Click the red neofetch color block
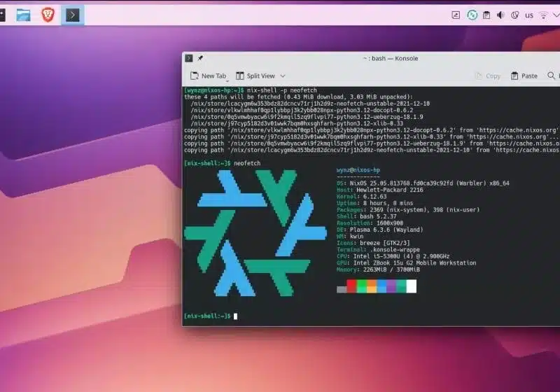This screenshot has height=392, width=560. [351, 286]
